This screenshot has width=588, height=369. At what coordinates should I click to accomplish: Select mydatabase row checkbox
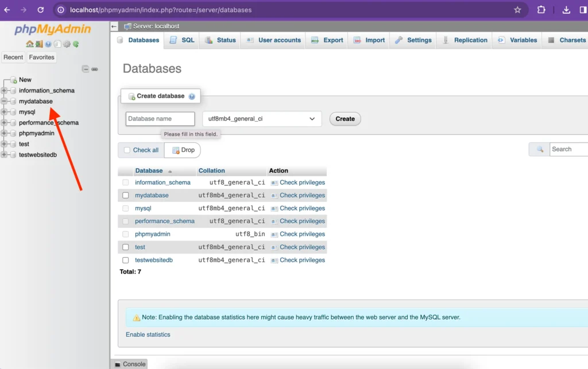(x=126, y=195)
